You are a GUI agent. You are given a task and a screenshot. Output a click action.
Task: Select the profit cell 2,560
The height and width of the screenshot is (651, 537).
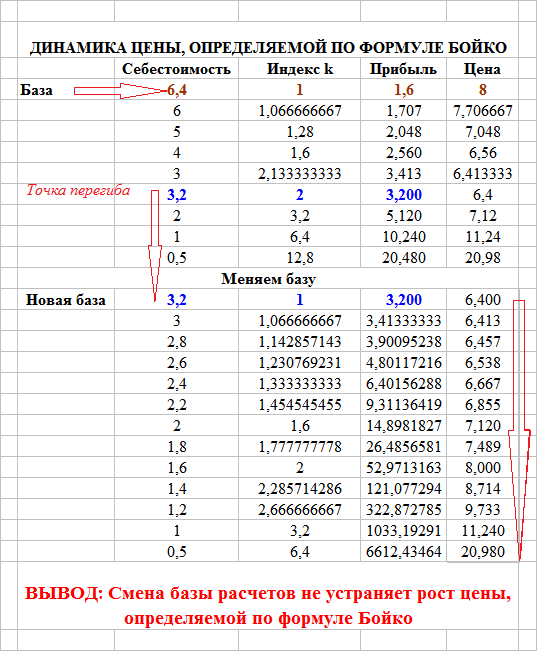coord(403,152)
